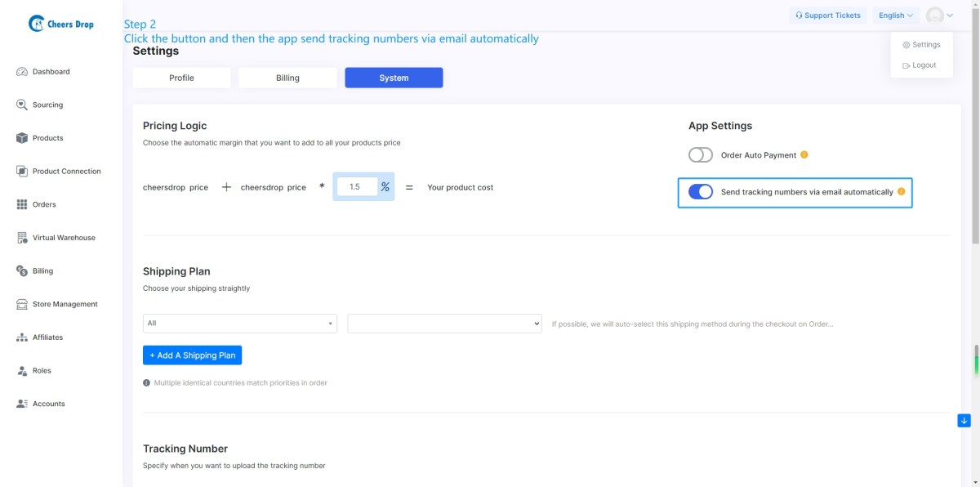Click the Dashboard icon in sidebar
The image size is (980, 487).
coord(22,72)
